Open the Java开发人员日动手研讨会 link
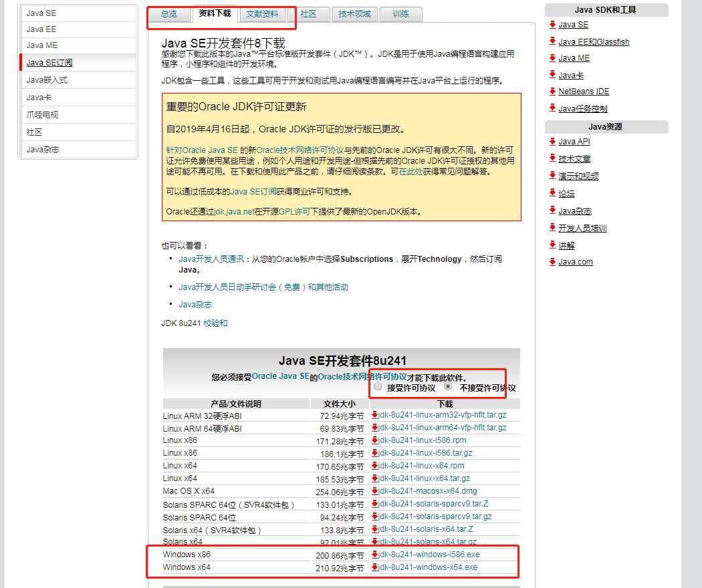 [263, 287]
